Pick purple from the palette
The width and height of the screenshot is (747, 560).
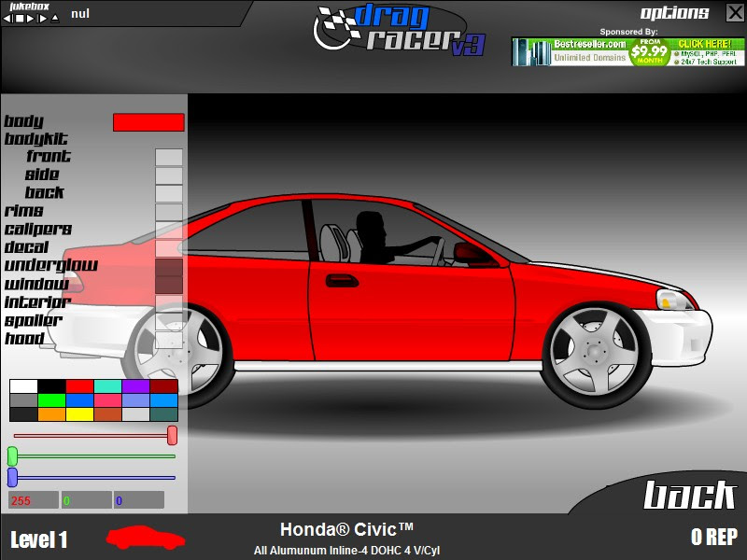[x=135, y=386]
